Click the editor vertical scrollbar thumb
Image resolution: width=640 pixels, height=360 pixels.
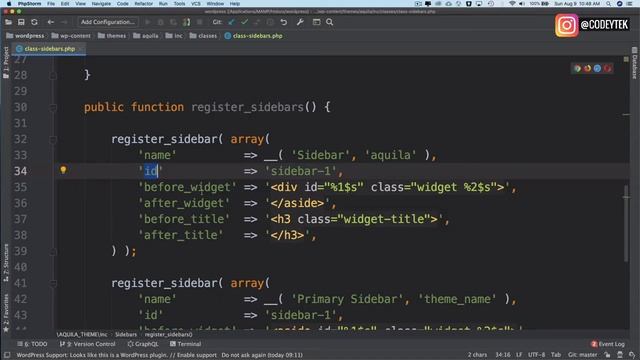point(626,224)
